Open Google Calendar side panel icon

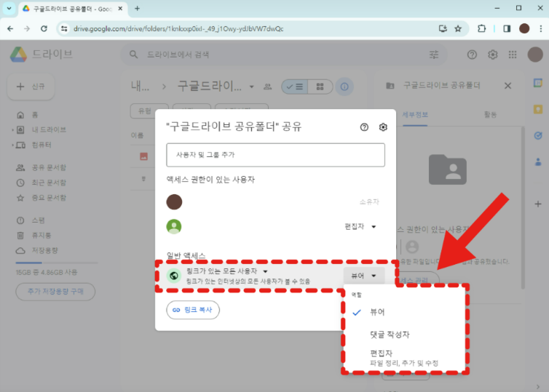pos(538,83)
